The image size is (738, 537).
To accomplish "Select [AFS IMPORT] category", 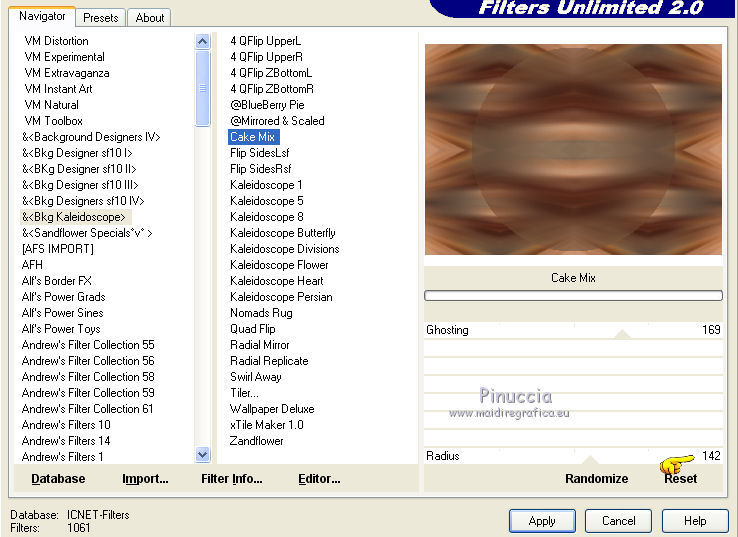I will pos(58,249).
